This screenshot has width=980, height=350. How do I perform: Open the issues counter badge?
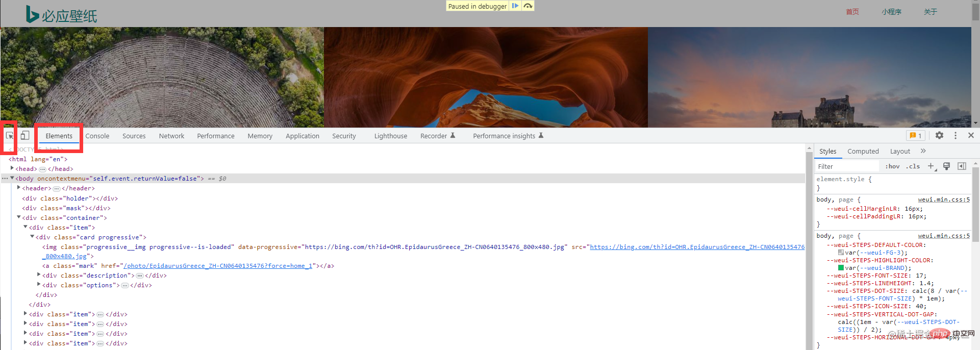915,136
